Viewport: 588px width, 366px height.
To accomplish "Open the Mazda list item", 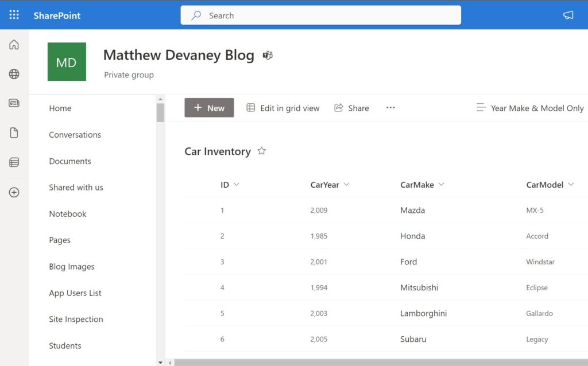I will [412, 210].
